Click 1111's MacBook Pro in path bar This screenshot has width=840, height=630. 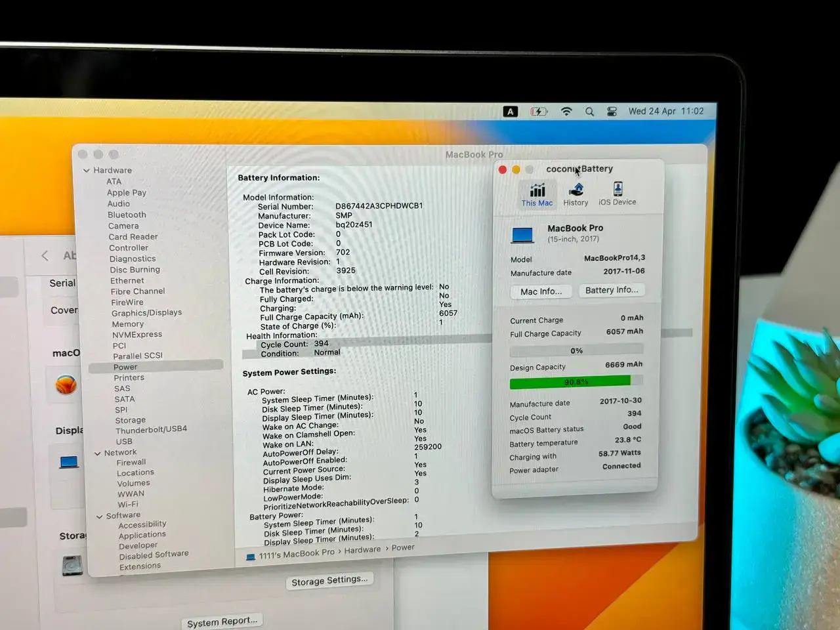297,554
